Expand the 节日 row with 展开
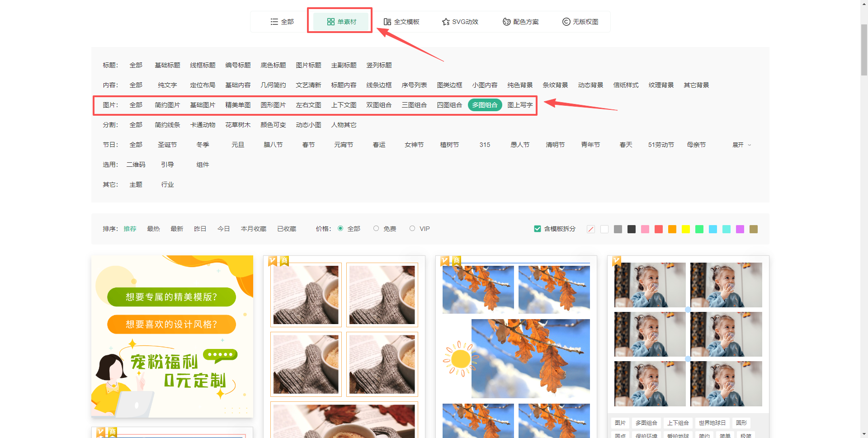 [741, 145]
